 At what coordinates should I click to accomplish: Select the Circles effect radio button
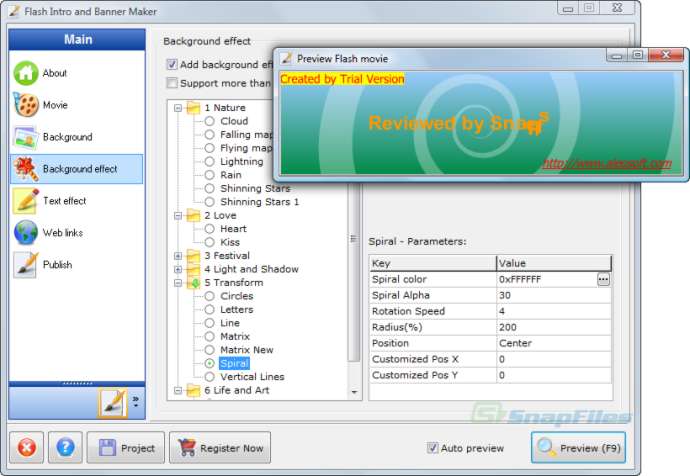[x=209, y=296]
